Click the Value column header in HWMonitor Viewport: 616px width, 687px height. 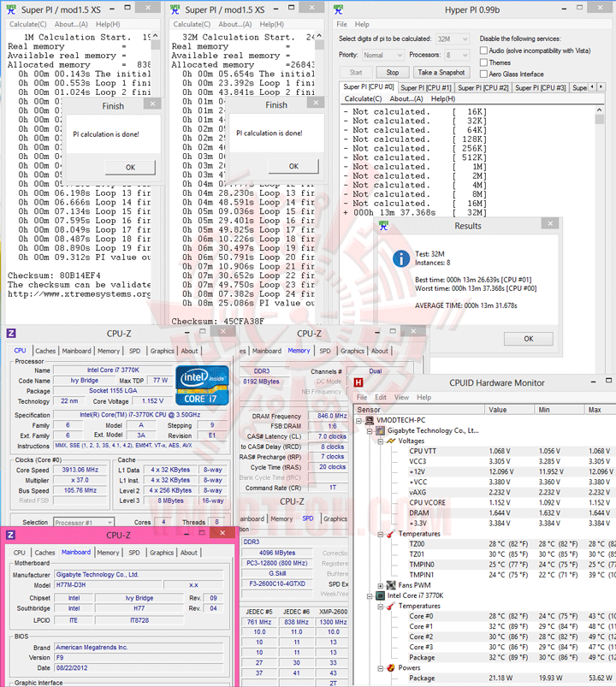(510, 410)
